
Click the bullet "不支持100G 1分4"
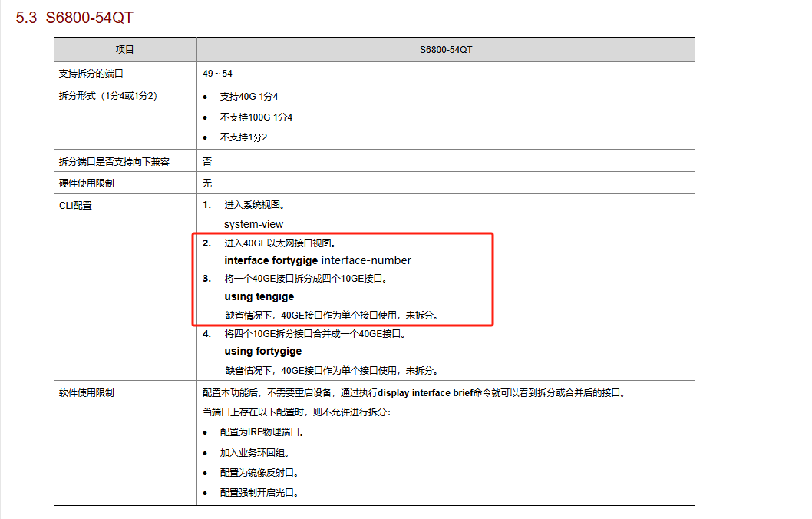[256, 117]
